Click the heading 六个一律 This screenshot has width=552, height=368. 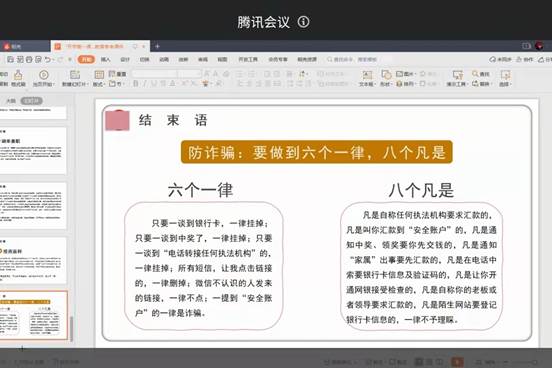tap(200, 190)
